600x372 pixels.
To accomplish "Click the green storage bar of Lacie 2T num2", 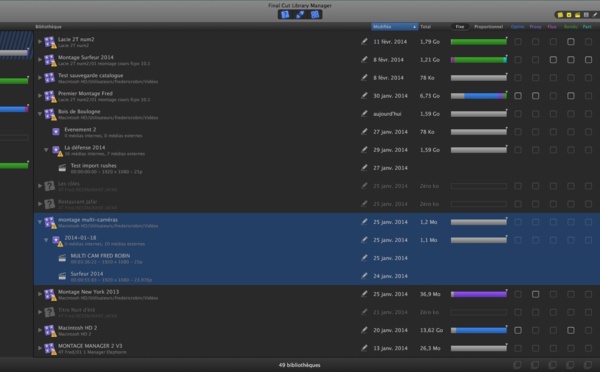I will click(x=479, y=42).
